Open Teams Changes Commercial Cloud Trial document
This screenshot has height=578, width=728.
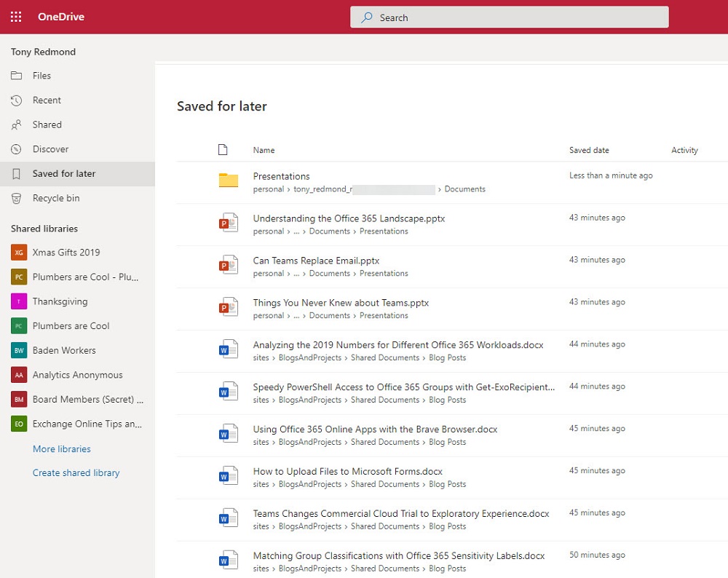tap(401, 514)
